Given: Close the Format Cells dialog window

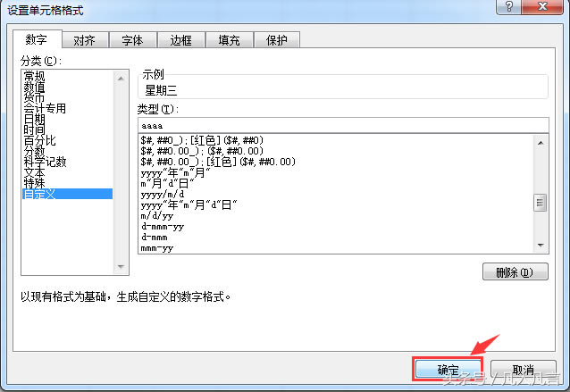Looking at the screenshot, I should point(542,8).
